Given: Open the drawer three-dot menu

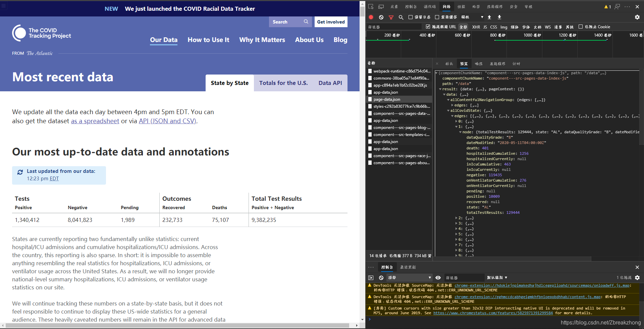Looking at the screenshot, I should tap(371, 267).
